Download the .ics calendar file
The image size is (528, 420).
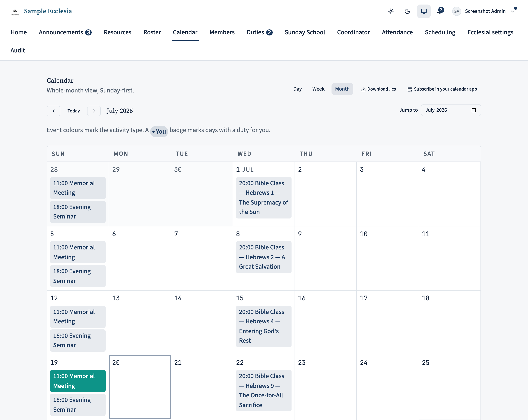coord(378,89)
